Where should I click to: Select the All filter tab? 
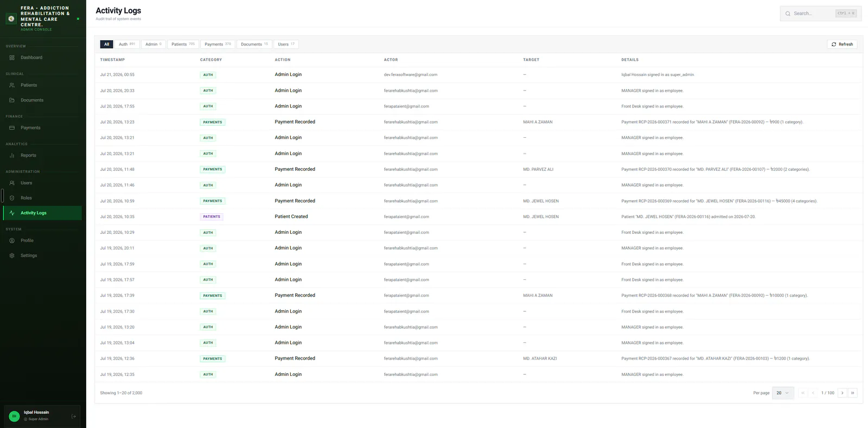(106, 44)
